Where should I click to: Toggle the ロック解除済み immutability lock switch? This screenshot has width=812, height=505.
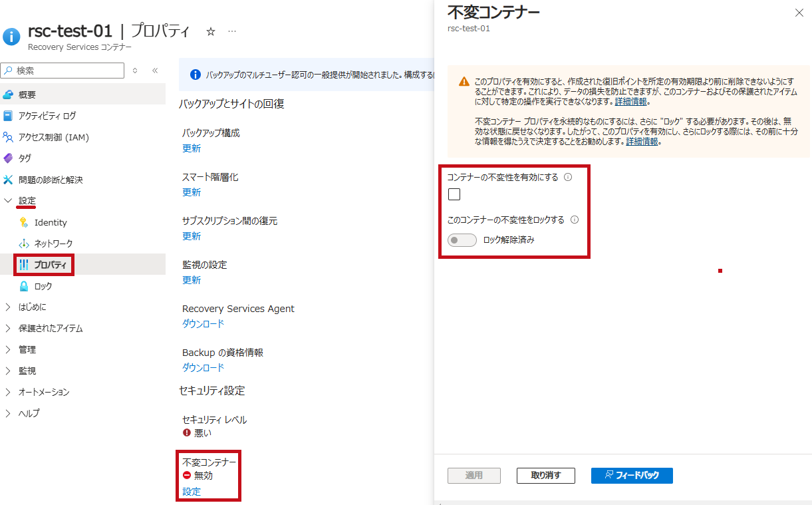point(462,240)
